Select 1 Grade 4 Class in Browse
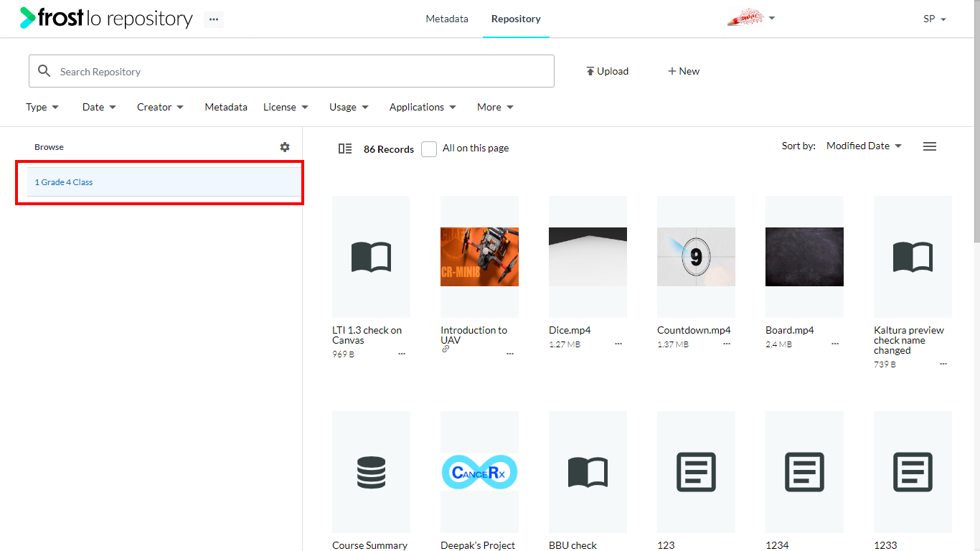 point(164,182)
